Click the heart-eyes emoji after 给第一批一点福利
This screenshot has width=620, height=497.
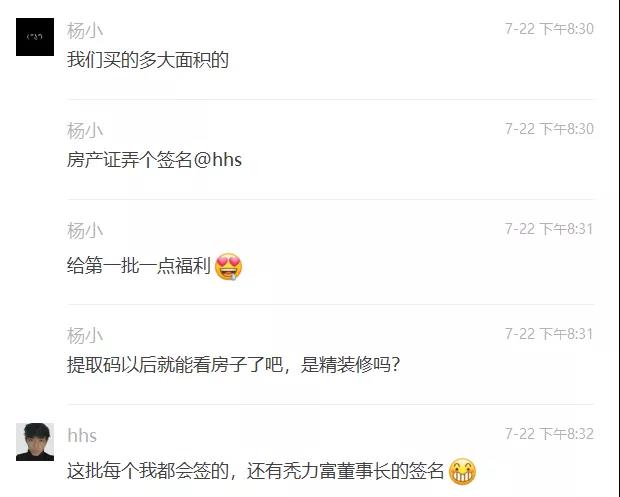228,266
